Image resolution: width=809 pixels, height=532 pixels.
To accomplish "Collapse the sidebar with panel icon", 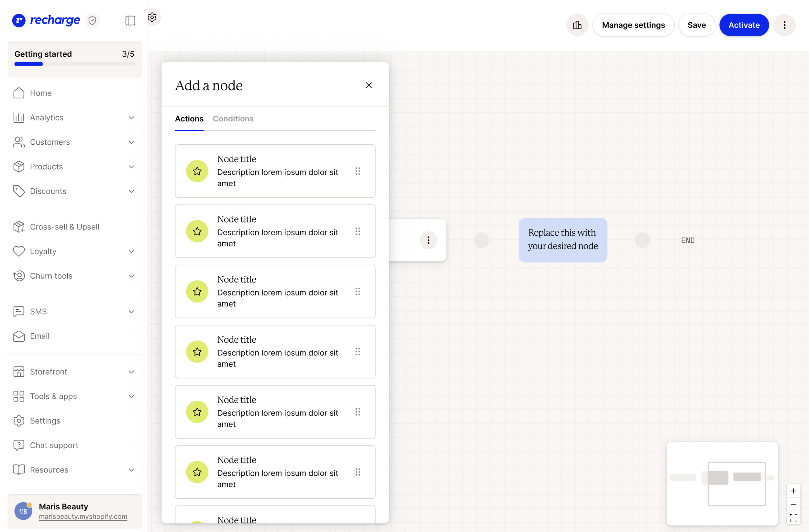I will click(130, 20).
